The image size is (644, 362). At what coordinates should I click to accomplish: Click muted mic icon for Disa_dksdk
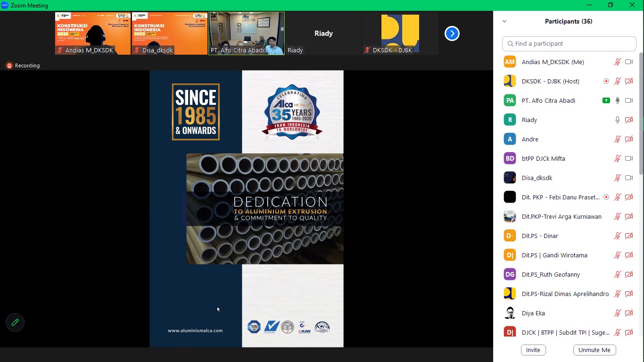[x=617, y=178]
